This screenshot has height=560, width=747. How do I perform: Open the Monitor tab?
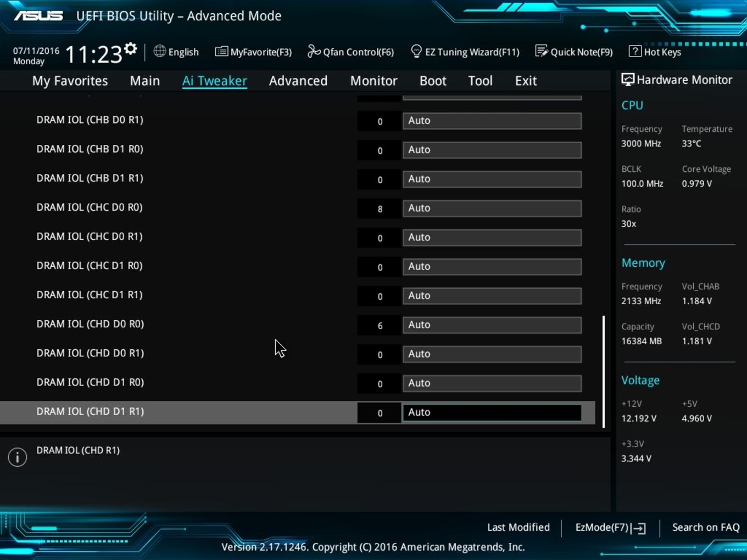click(x=374, y=81)
